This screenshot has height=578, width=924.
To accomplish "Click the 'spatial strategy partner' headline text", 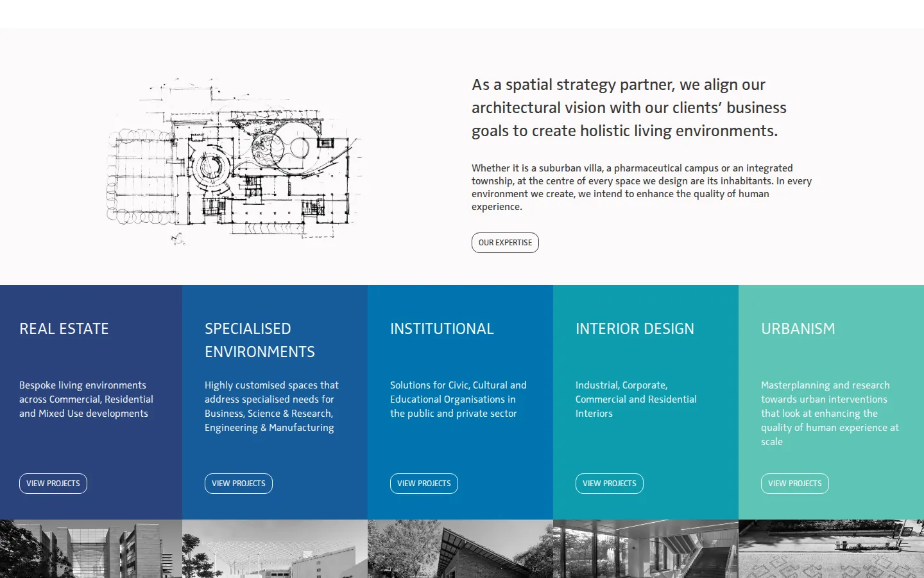I will 629,108.
